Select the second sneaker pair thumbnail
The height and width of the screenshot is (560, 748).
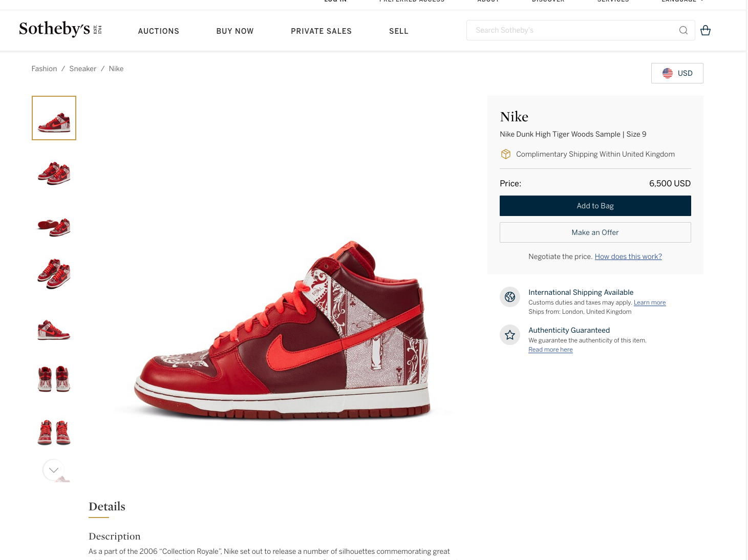pyautogui.click(x=54, y=173)
